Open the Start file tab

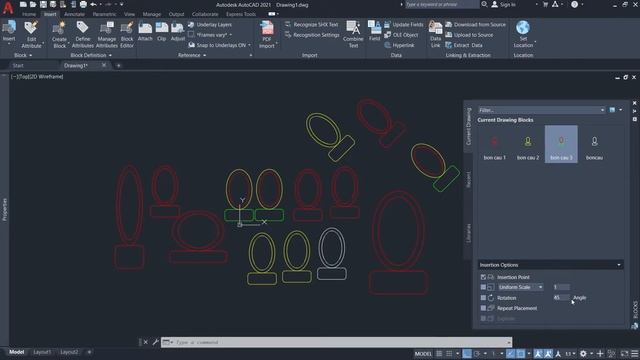tap(18, 65)
